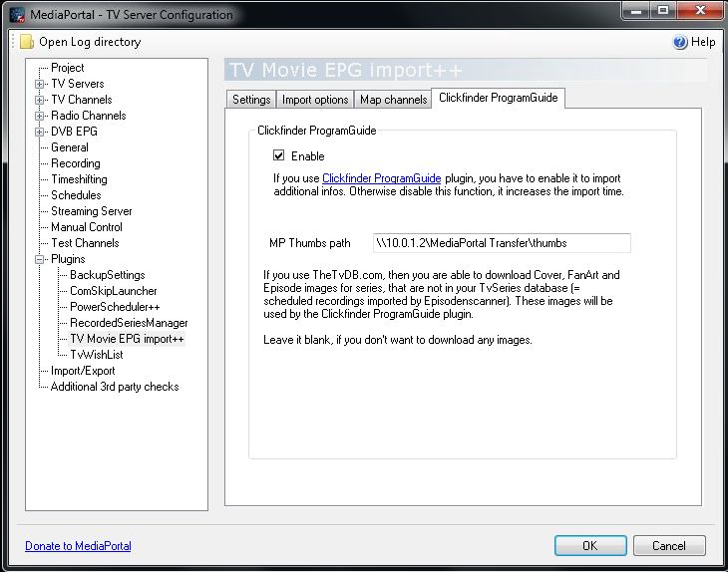The width and height of the screenshot is (728, 572).
Task: Click the Open Log directory label
Action: (x=90, y=42)
